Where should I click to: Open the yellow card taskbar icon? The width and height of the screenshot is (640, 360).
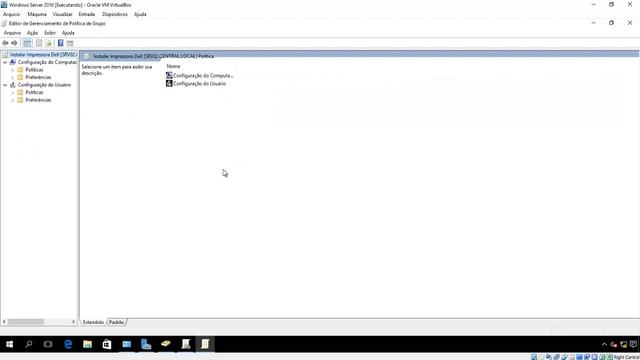tap(166, 344)
